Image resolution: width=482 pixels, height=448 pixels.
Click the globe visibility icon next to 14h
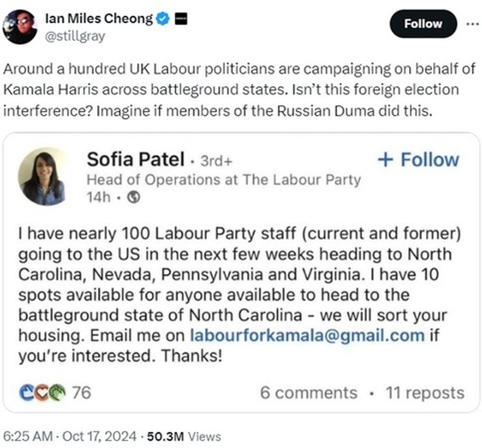[x=134, y=198]
